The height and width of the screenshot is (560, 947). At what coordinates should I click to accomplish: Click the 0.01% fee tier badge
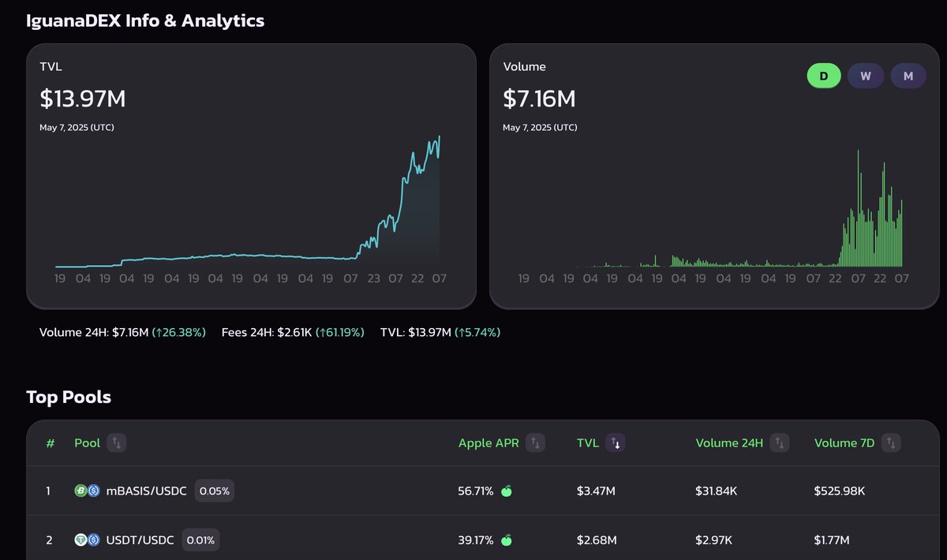[x=201, y=540]
